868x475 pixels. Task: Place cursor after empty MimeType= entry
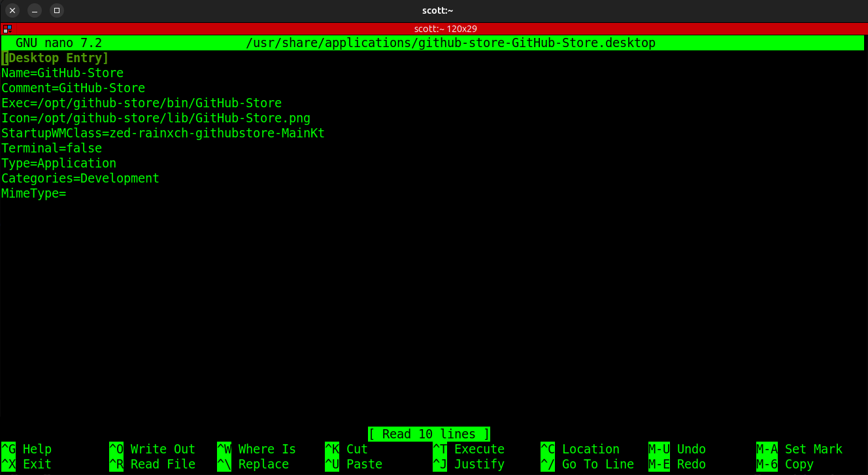[x=68, y=194]
